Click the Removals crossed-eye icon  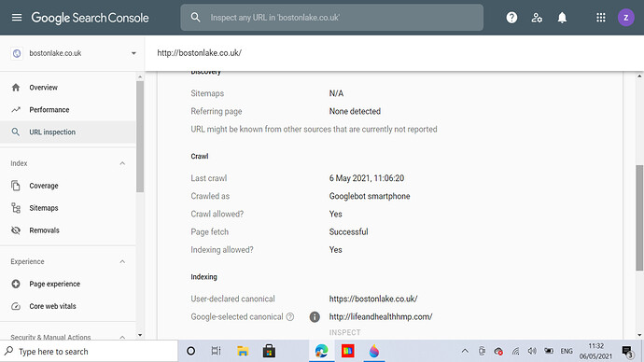(x=16, y=230)
